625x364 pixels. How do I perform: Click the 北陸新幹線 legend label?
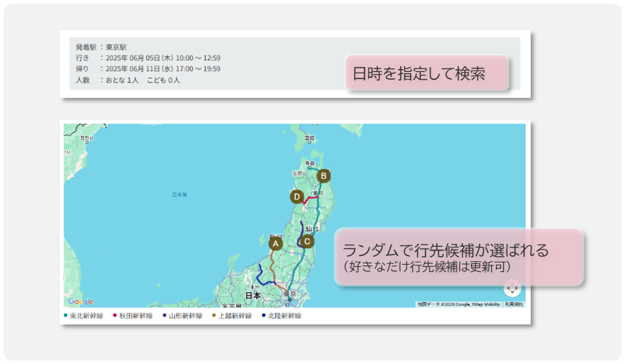coord(284,316)
